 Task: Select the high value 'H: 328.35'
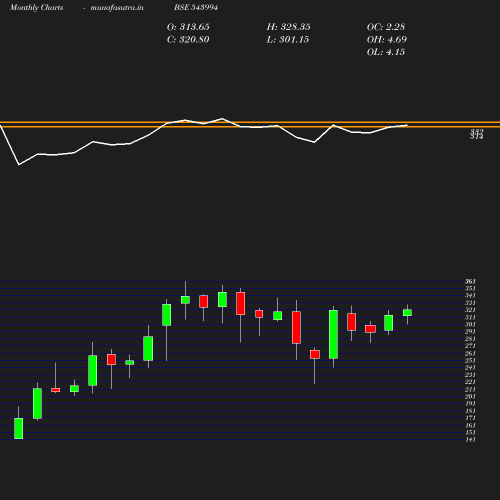[x=289, y=27]
